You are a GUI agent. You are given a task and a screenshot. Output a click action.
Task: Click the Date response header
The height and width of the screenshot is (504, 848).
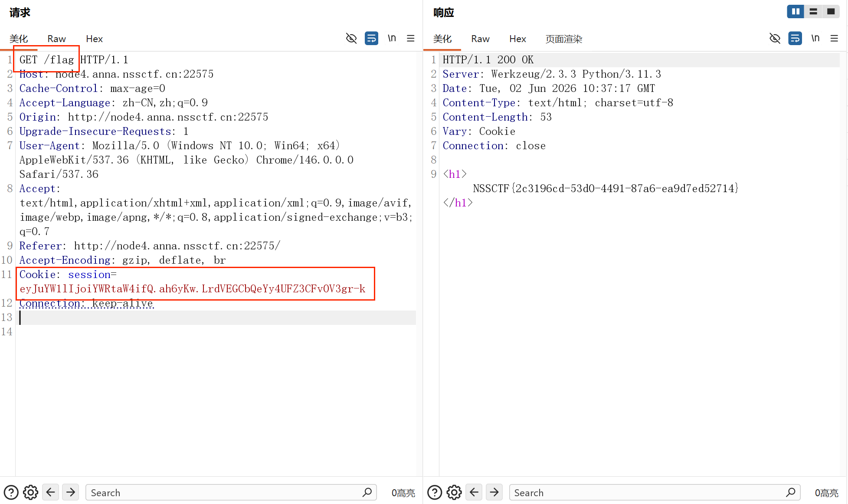(x=549, y=88)
